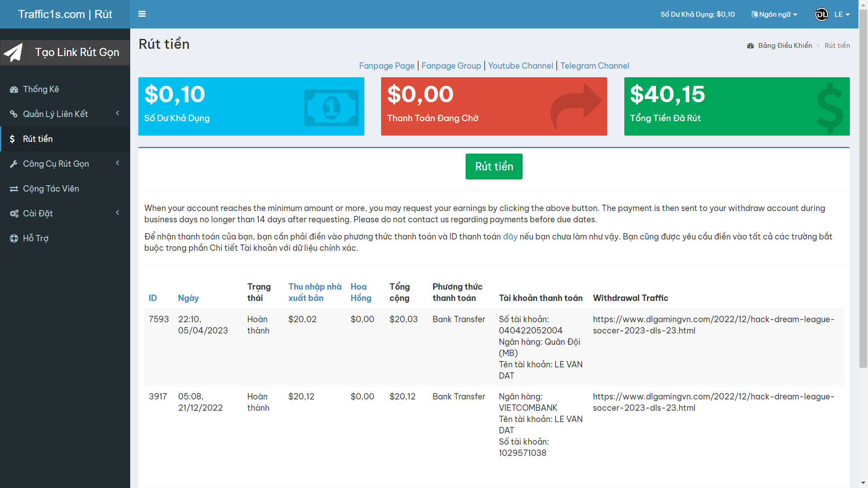Open the Telegram Channel link
The image size is (868, 488).
(x=594, y=66)
